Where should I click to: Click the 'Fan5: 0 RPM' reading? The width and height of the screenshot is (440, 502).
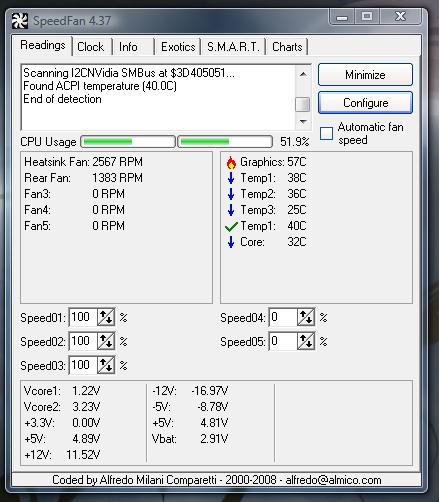coord(74,226)
